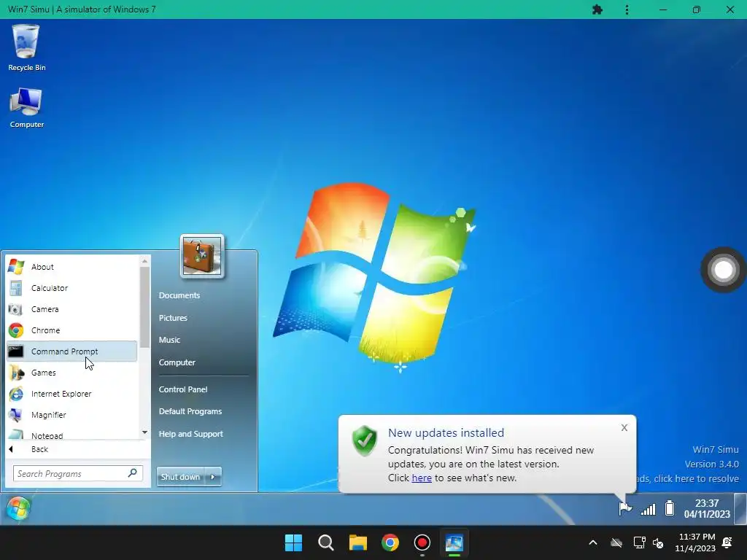Open Windows 11 Start button on taskbar

[293, 542]
